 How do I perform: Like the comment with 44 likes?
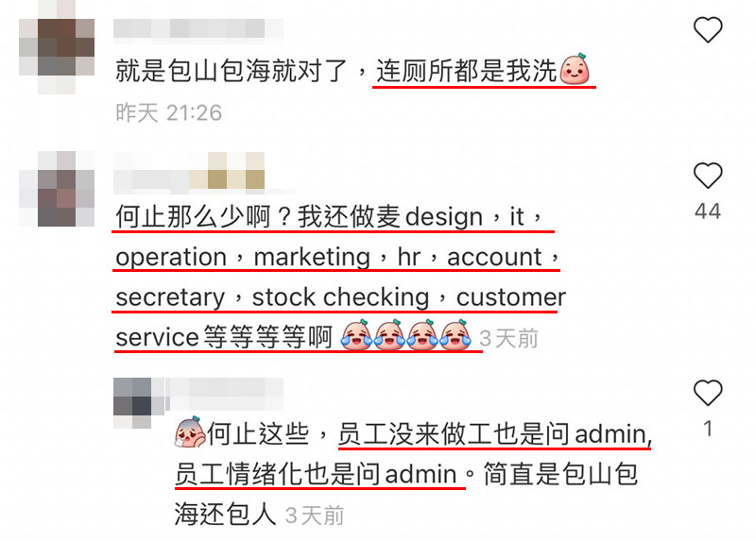pyautogui.click(x=708, y=176)
